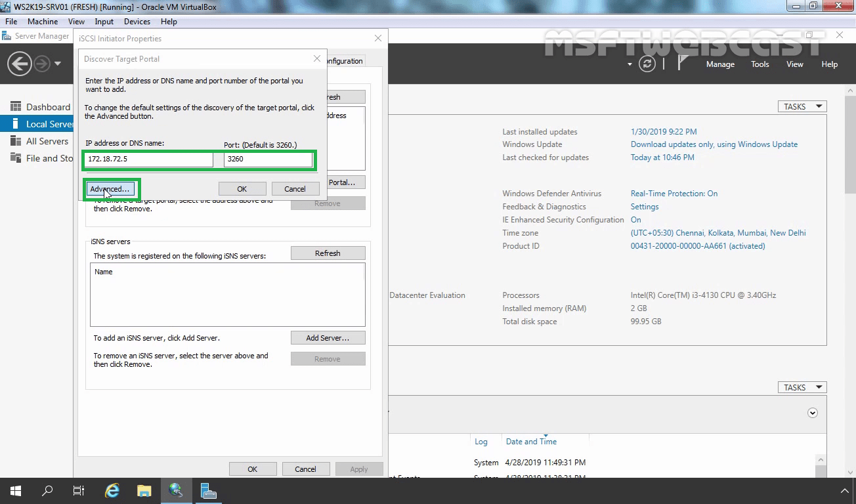Screen dimensions: 856x504
Task: Open iSCSI Initiator from the taskbar
Action: (x=176, y=490)
